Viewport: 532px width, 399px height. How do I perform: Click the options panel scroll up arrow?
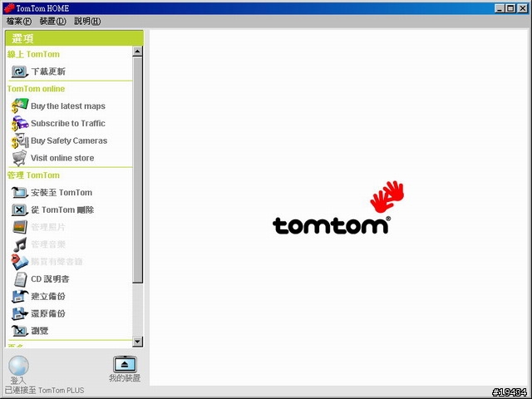tap(137, 52)
